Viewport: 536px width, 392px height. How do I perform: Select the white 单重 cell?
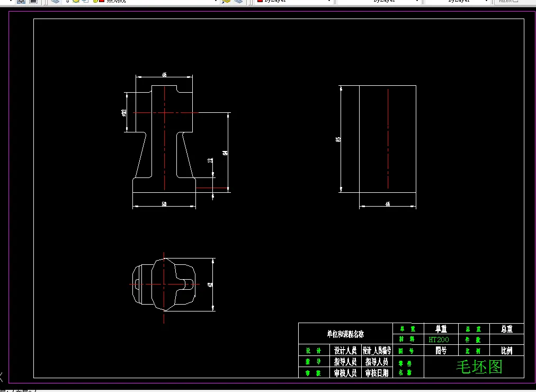tap(441, 329)
